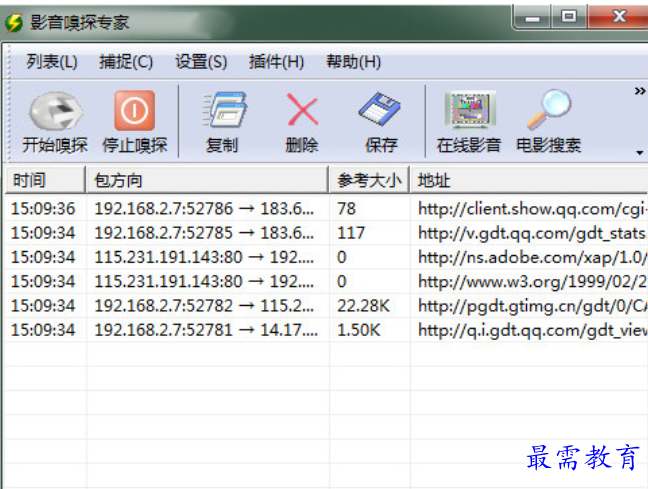
Task: Click the http://ns.adobe.com/xap address
Action: 532,258
